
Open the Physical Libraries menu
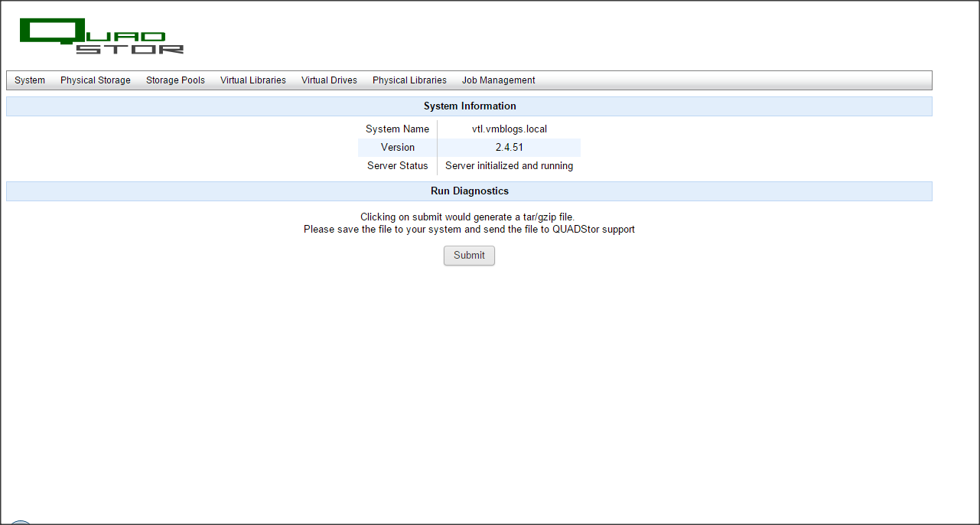pos(409,80)
